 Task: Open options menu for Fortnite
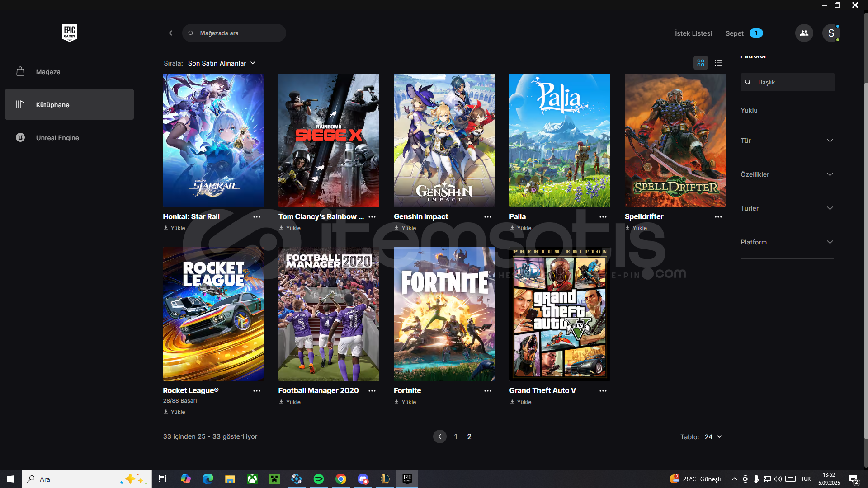click(488, 391)
